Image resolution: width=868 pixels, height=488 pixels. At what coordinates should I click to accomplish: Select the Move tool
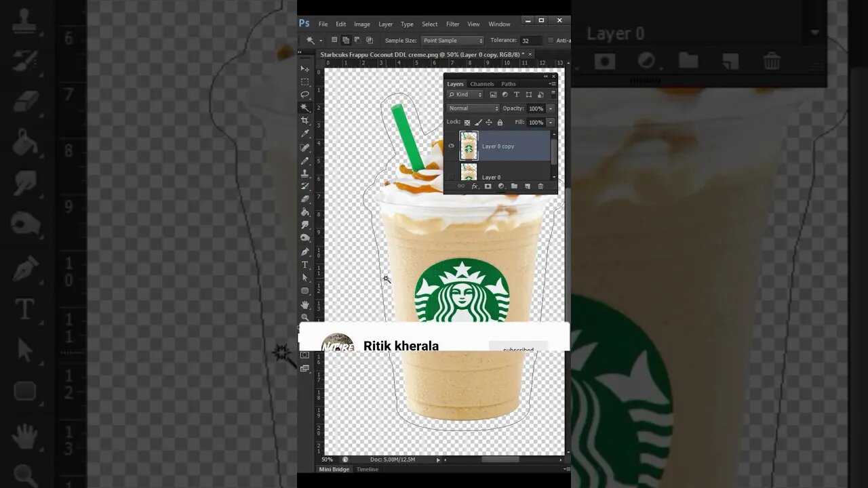(x=305, y=68)
